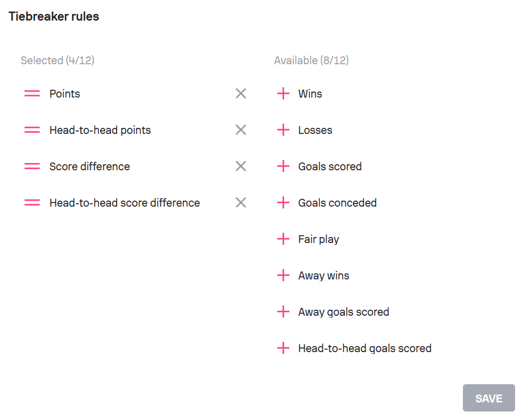Image resolution: width=526 pixels, height=420 pixels.
Task: Add the Wins tiebreaker rule
Action: coord(283,93)
